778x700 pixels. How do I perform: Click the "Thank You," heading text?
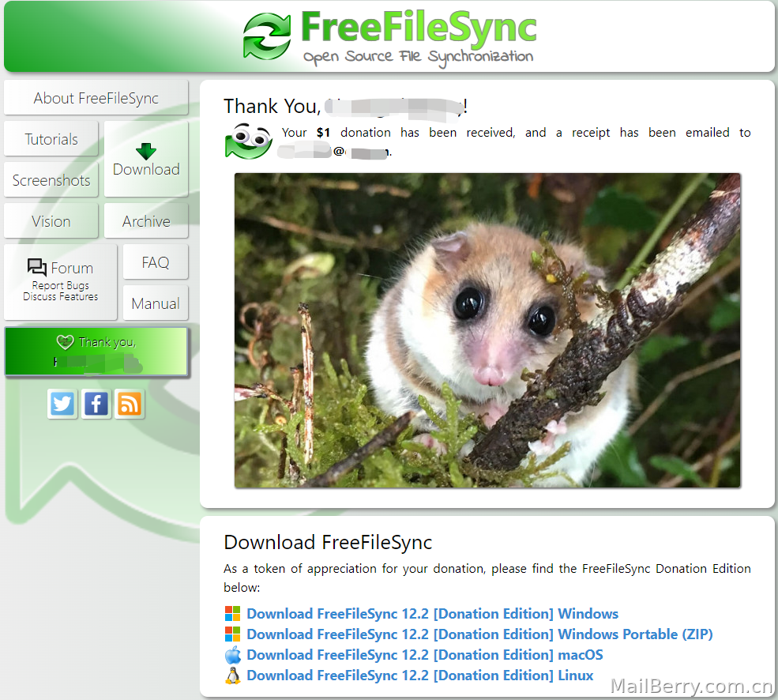272,106
